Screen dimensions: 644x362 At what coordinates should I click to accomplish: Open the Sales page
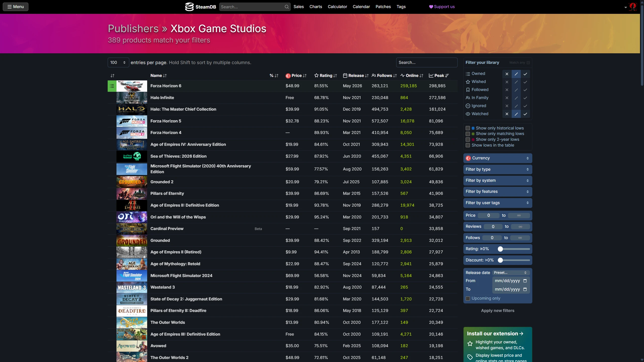point(299,7)
